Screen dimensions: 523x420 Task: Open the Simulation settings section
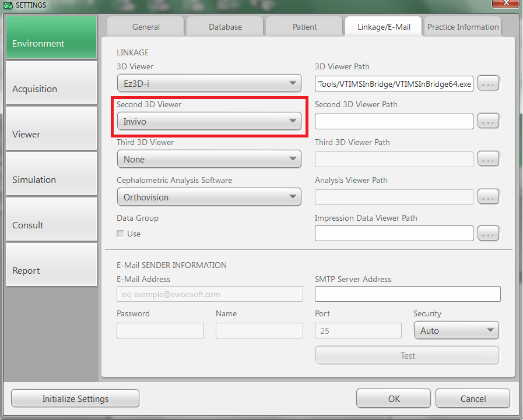point(51,174)
